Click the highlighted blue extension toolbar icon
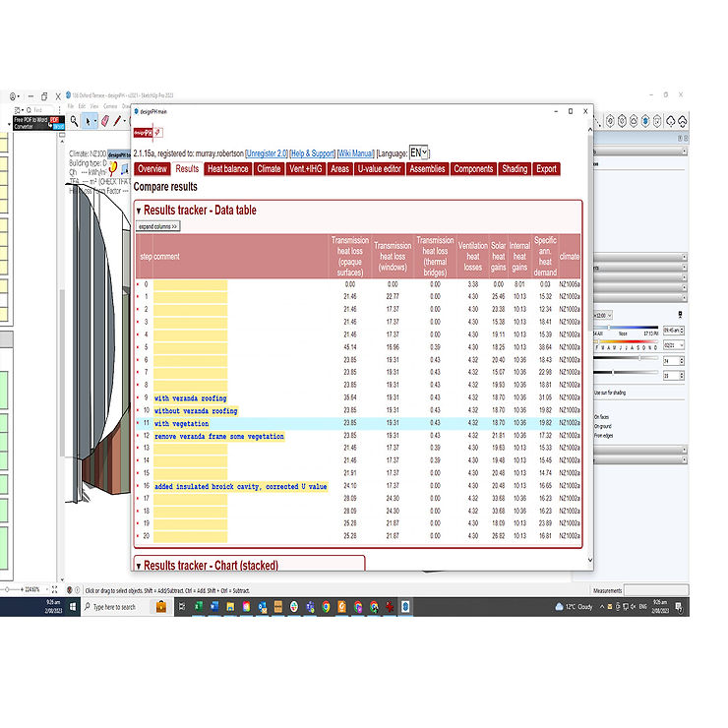Image resolution: width=728 pixels, height=728 pixels. click(x=645, y=121)
